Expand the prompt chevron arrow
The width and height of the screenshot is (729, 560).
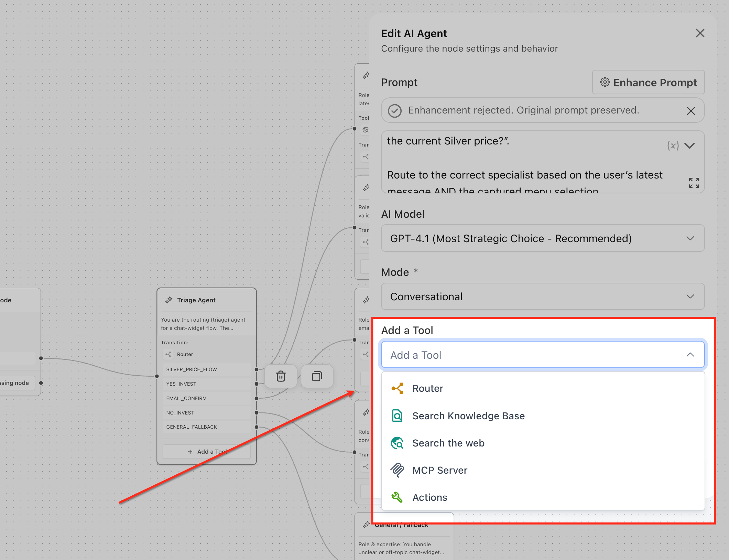[689, 146]
